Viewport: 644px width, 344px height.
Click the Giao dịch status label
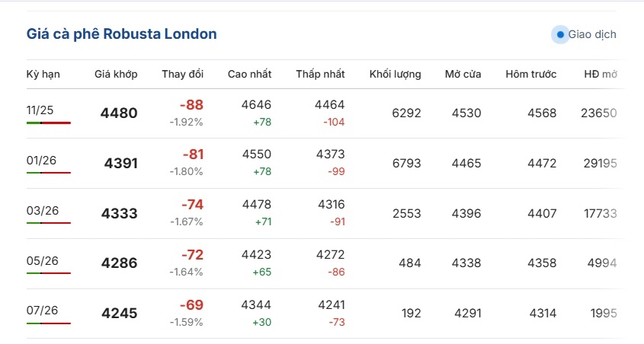point(592,34)
